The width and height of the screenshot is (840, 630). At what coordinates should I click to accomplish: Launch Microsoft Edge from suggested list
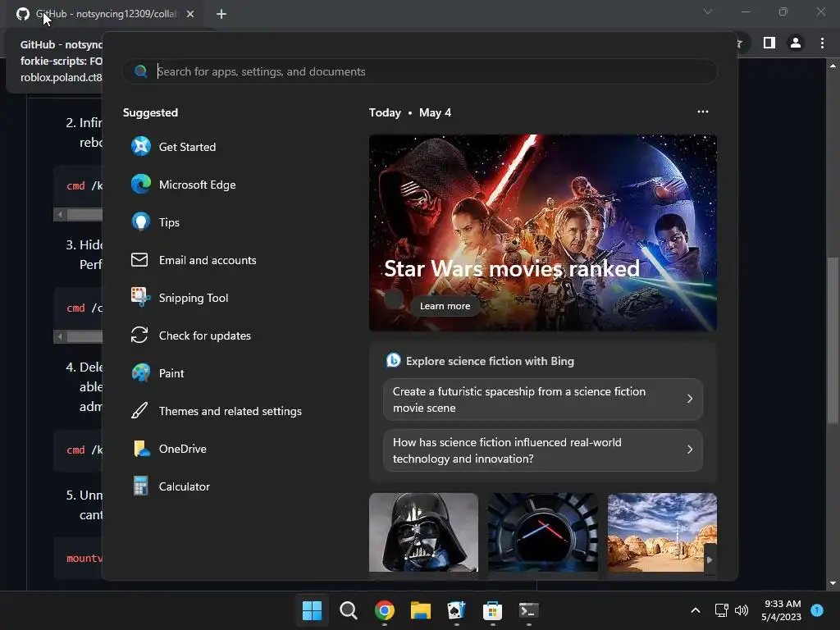[x=183, y=185]
